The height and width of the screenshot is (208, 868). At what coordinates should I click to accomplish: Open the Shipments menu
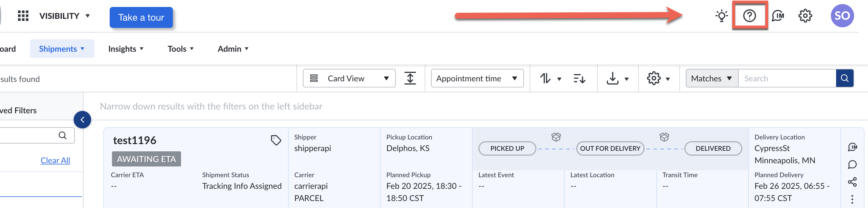[62, 48]
